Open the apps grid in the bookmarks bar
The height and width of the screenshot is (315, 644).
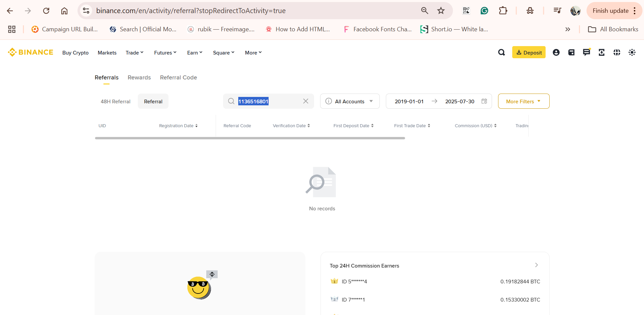12,29
